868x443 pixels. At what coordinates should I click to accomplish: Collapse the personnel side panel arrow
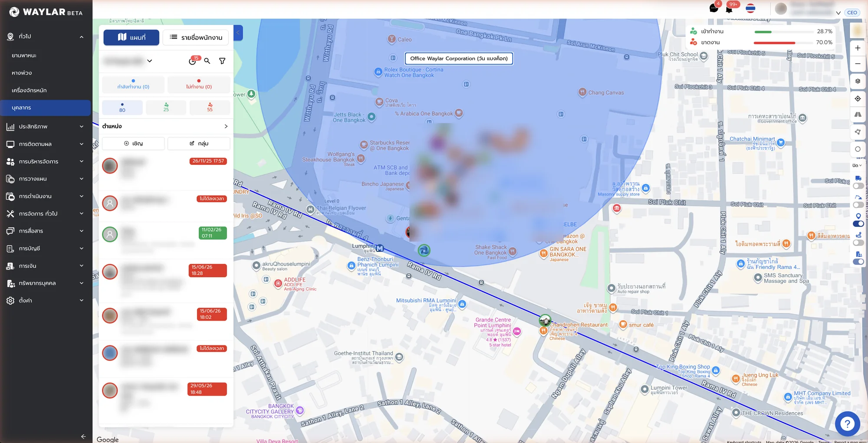238,33
